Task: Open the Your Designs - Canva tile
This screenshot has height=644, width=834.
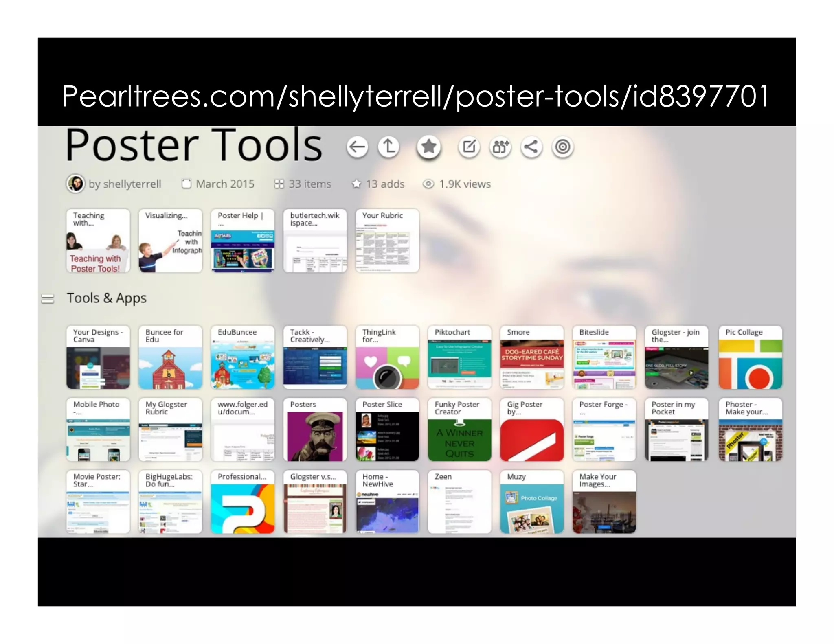Action: (x=98, y=357)
